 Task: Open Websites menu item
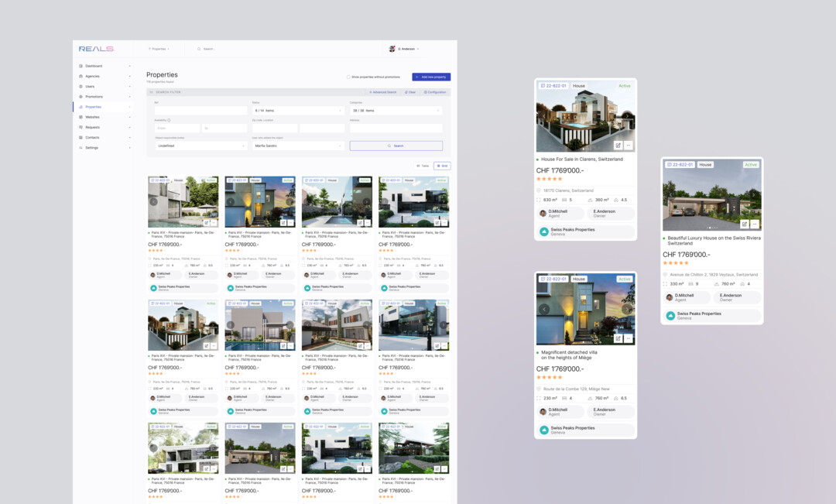coord(93,117)
